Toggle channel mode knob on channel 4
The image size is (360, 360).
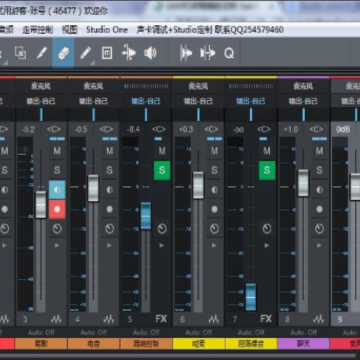click(109, 229)
